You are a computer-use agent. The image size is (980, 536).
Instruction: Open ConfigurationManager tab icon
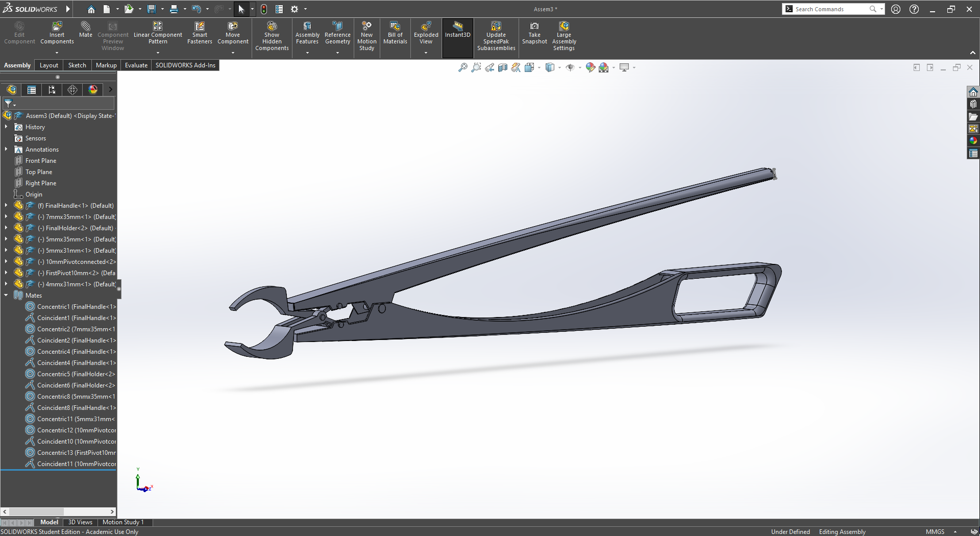point(52,90)
